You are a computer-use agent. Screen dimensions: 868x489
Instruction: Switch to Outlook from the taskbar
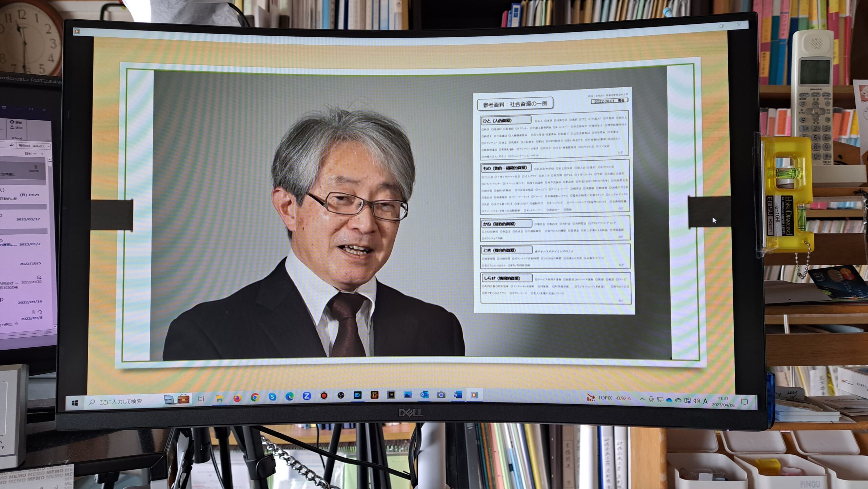(x=425, y=394)
